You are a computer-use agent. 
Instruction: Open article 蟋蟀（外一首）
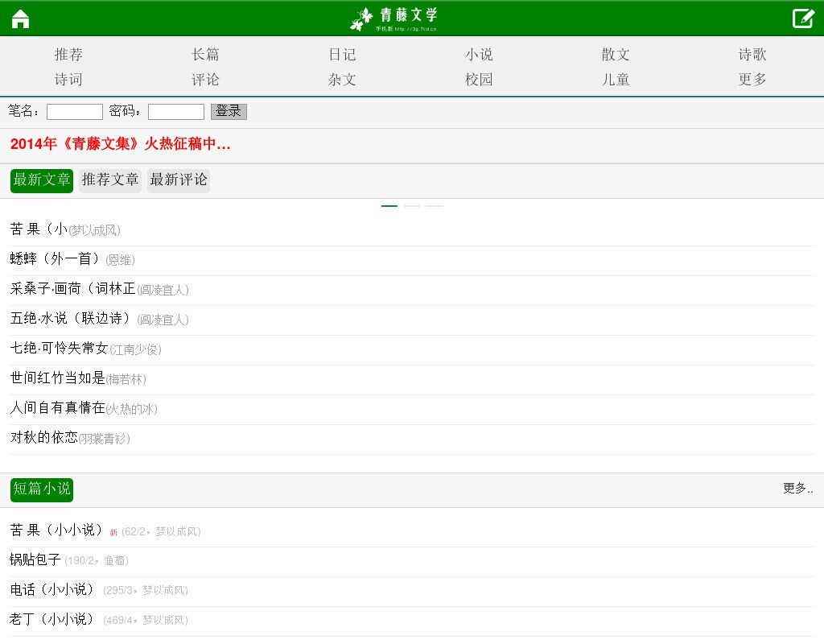click(x=55, y=259)
